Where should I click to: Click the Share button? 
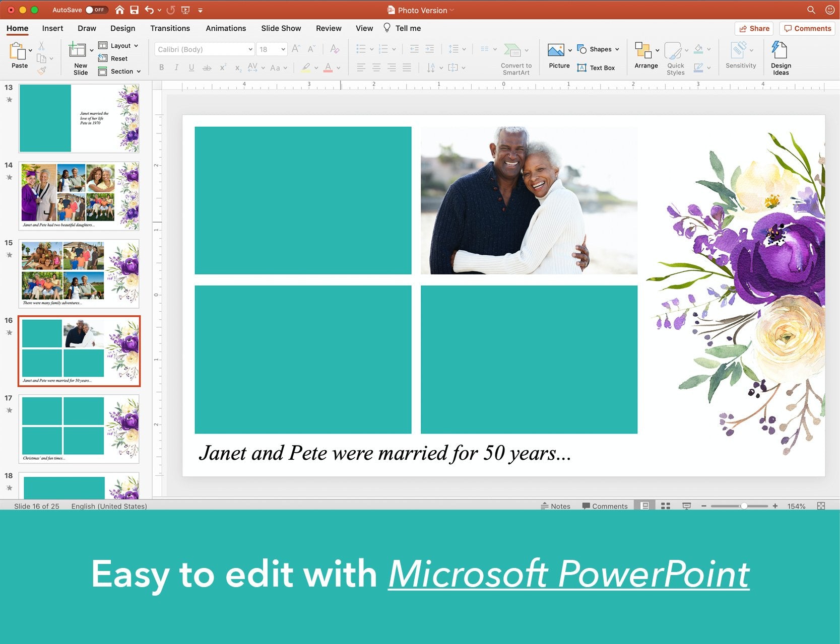(754, 29)
